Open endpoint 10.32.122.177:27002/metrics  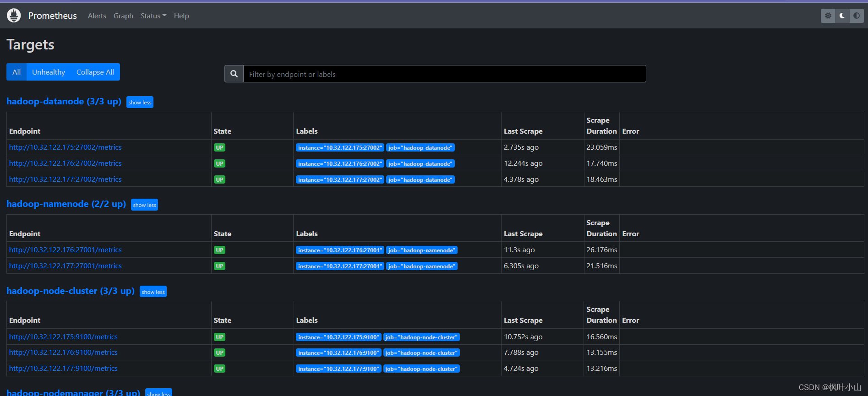(x=66, y=179)
